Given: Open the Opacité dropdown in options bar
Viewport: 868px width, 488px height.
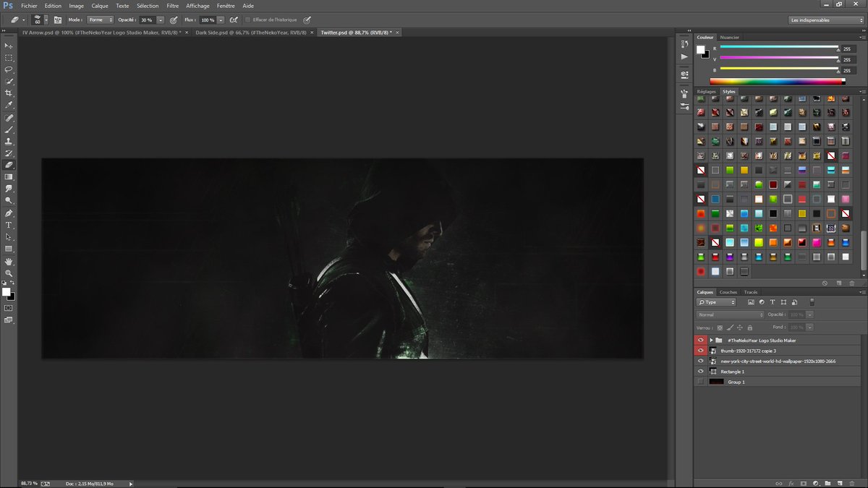Looking at the screenshot, I should pos(161,20).
